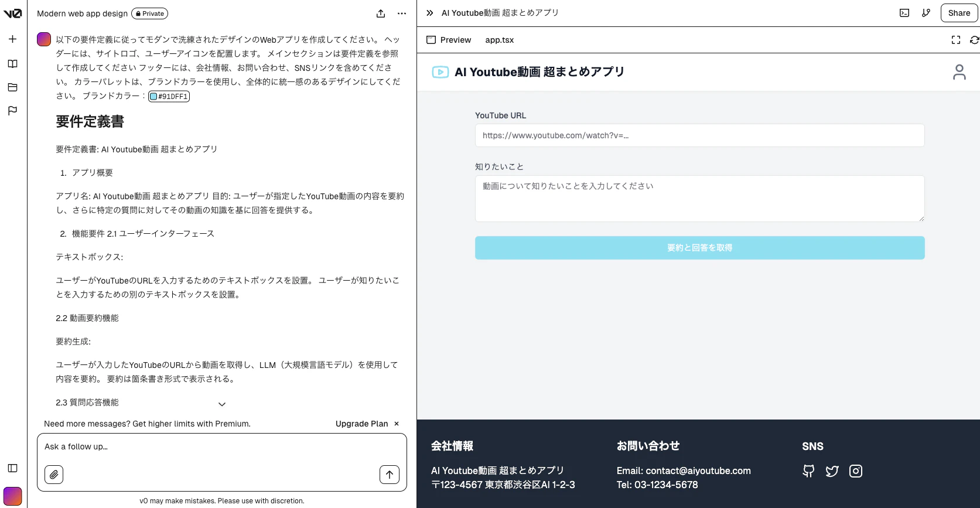
Task: Click the お問い合わせ footer heading
Action: (648, 446)
